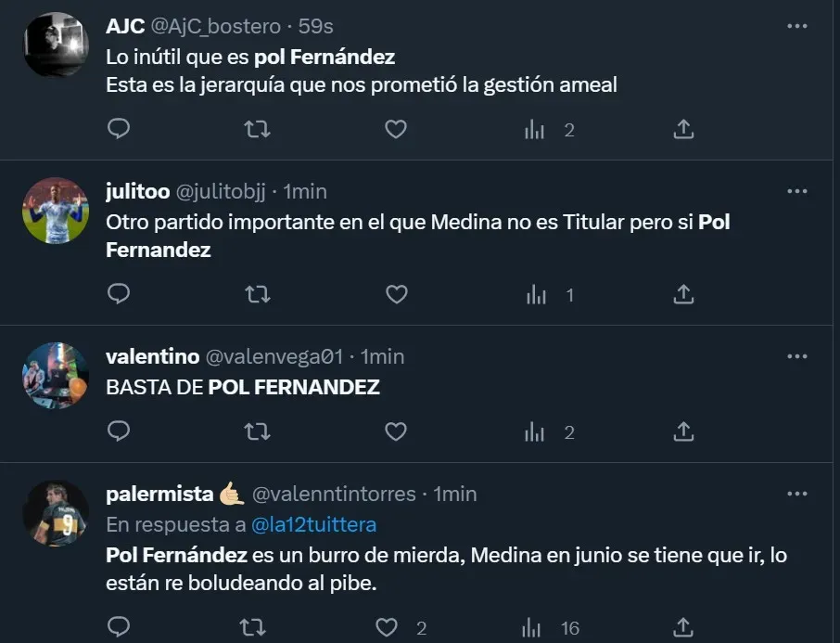Open more options on palermista's tweet
Viewport: 840px width, 643px height.
point(796,494)
